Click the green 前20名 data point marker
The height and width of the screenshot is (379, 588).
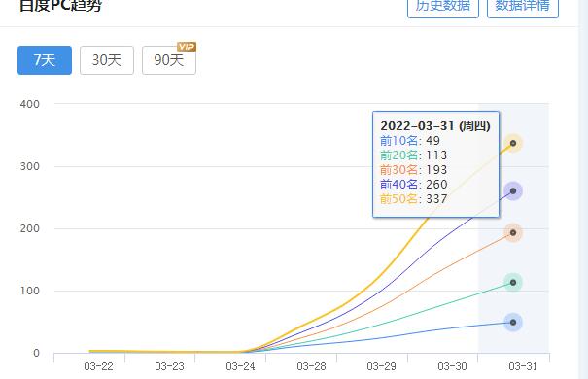(x=513, y=282)
